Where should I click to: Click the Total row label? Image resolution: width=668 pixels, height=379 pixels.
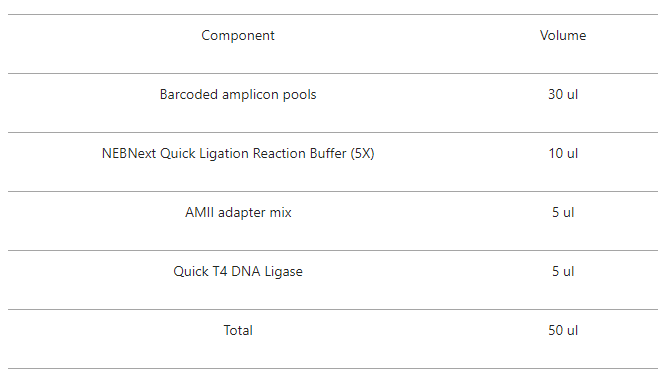[238, 330]
